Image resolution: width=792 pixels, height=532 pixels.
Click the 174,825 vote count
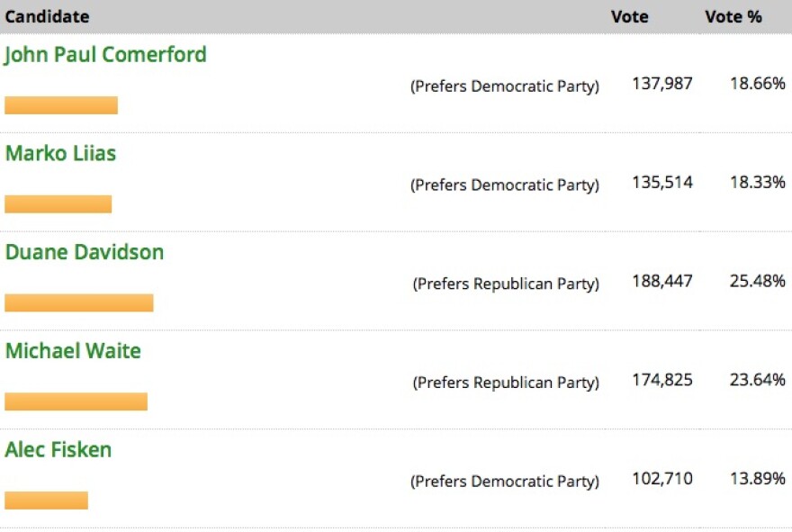pyautogui.click(x=662, y=380)
